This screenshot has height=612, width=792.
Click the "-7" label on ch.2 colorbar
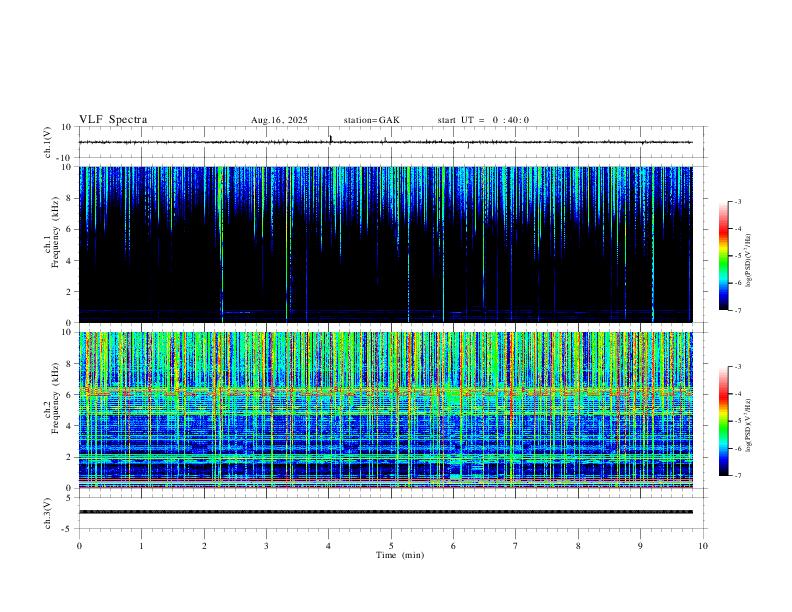[737, 476]
